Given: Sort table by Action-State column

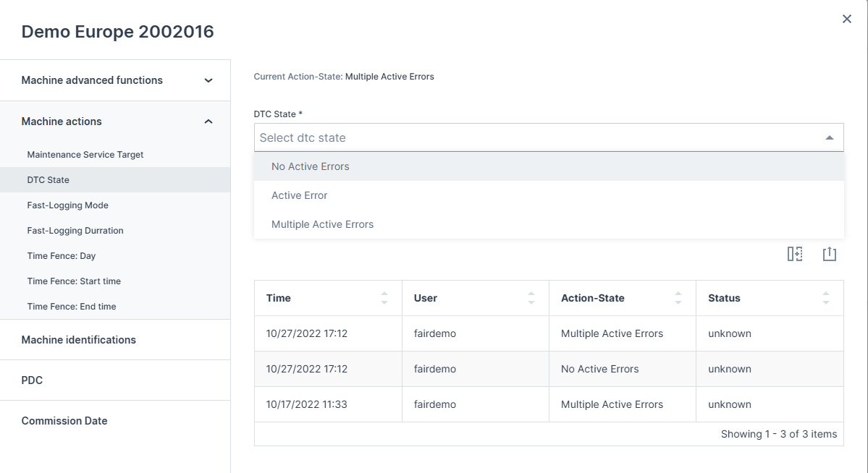Looking at the screenshot, I should 678,298.
